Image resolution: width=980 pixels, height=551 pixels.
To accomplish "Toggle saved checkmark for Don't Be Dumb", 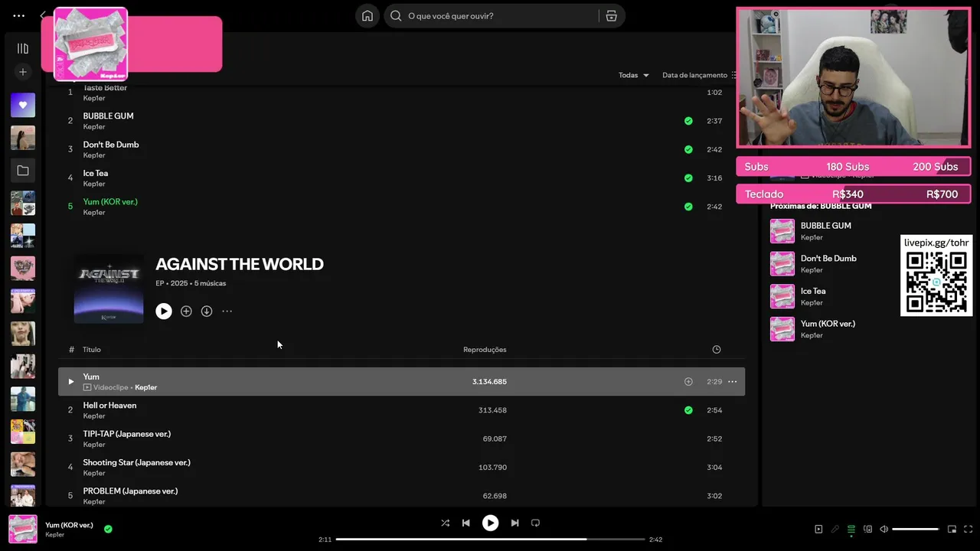I will tap(688, 149).
